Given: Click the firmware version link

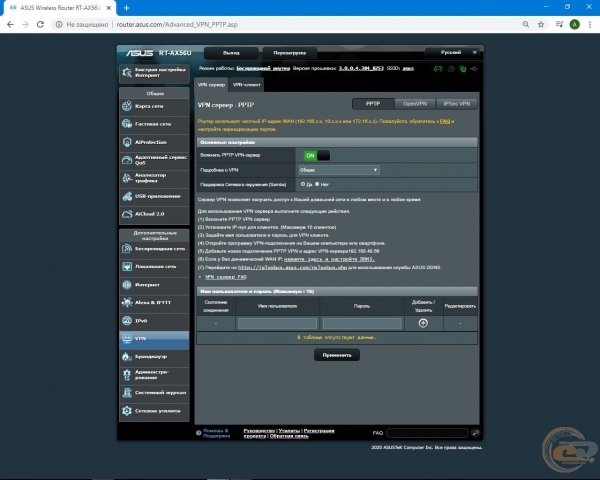Looking at the screenshot, I should pos(361,69).
